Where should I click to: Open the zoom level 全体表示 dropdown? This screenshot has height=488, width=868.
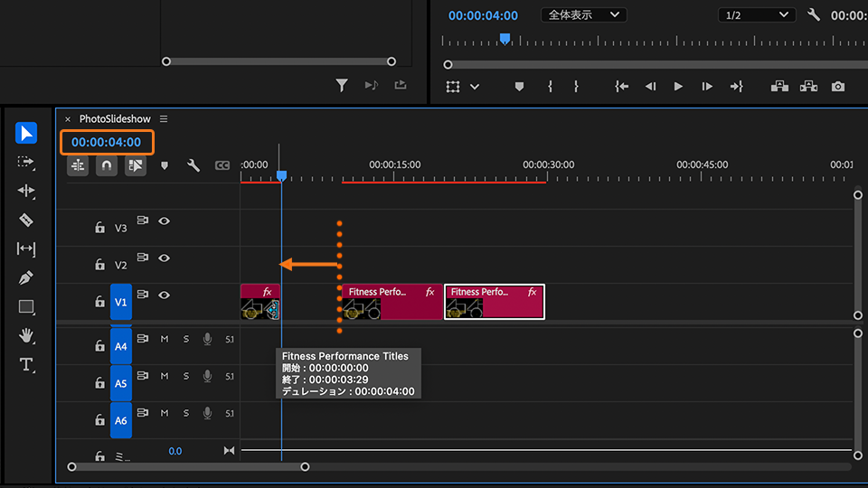tap(583, 15)
